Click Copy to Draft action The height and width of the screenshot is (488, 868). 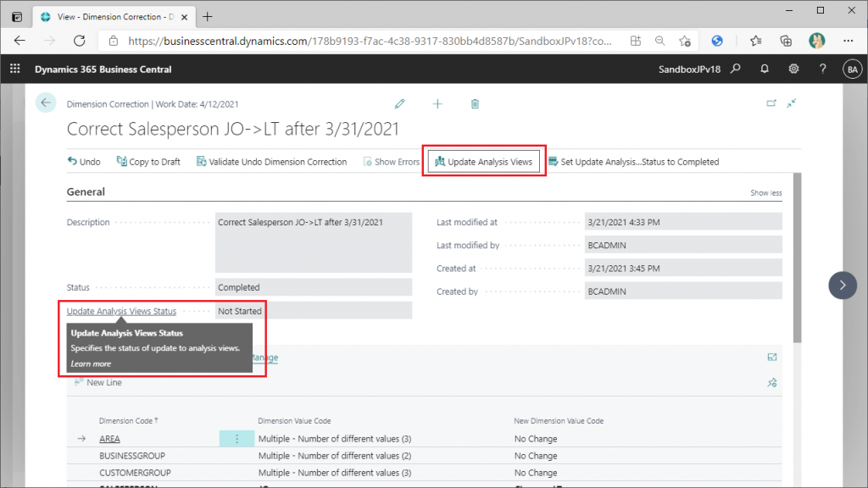tap(148, 162)
